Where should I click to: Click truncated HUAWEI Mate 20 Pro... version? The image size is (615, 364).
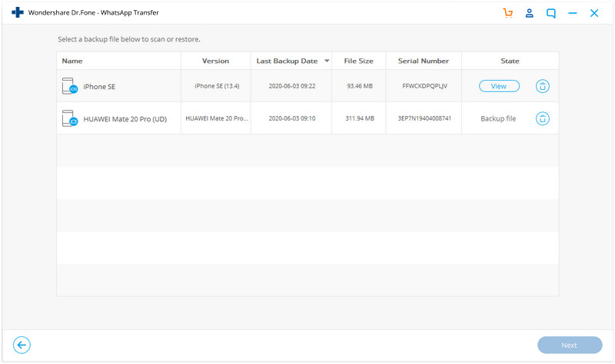click(217, 118)
